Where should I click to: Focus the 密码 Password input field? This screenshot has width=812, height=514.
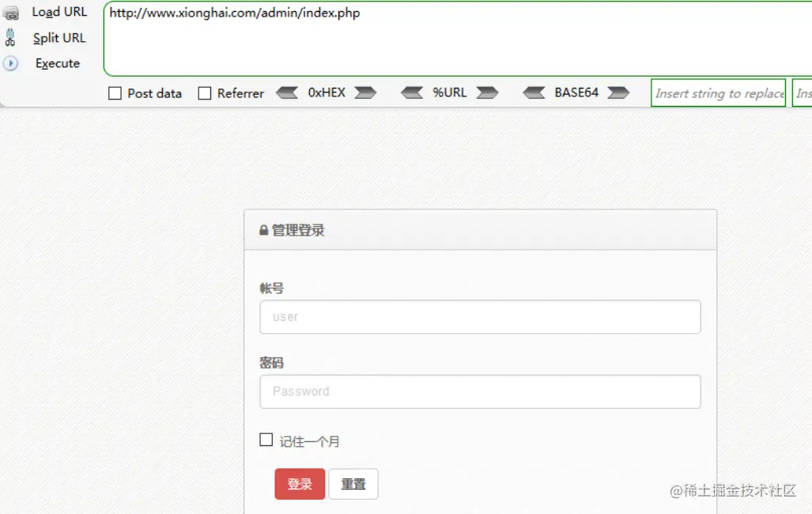(x=480, y=391)
